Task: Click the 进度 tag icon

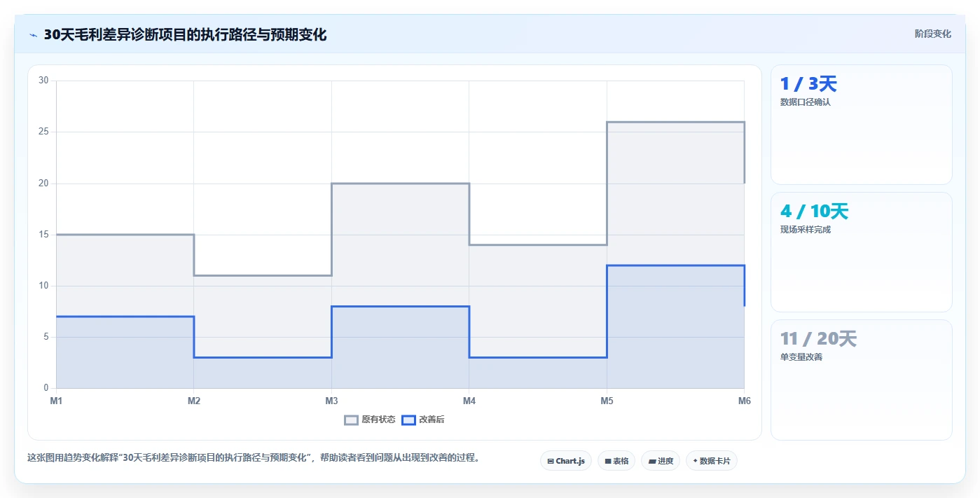Action: tap(651, 461)
